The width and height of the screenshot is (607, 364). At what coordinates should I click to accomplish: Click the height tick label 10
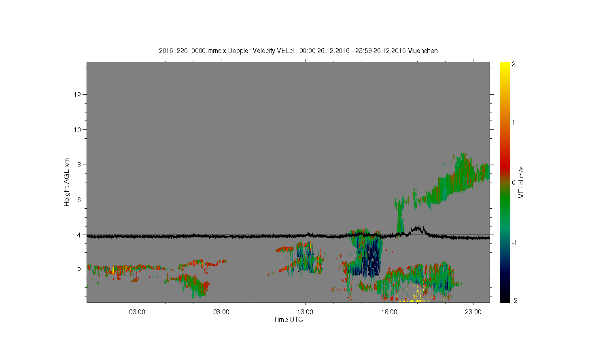(x=78, y=130)
